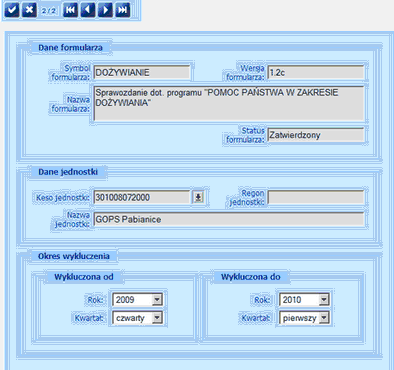Cancel using the X toolbar icon

pyautogui.click(x=29, y=10)
